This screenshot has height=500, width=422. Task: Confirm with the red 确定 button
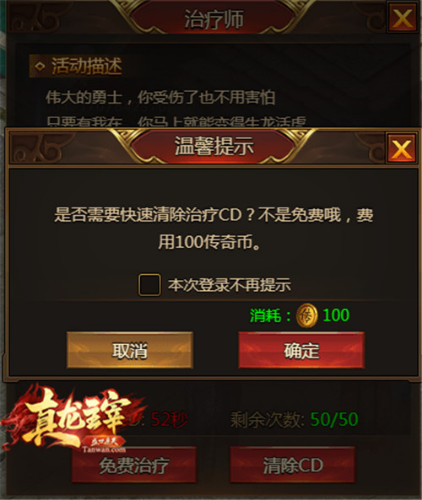tap(301, 350)
